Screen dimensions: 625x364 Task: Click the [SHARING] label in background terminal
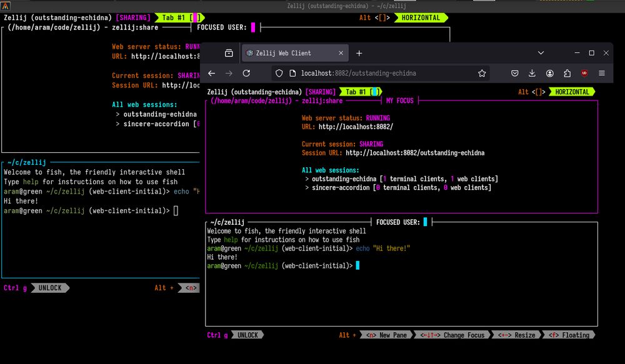point(133,17)
